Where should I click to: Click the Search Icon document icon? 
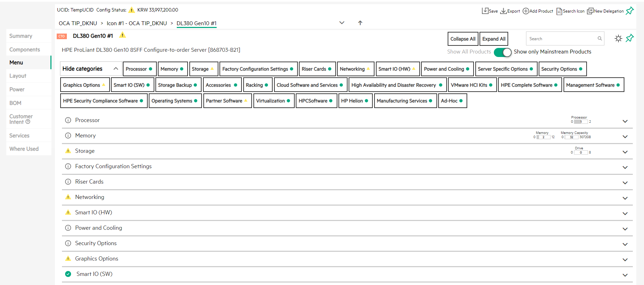[x=559, y=11]
